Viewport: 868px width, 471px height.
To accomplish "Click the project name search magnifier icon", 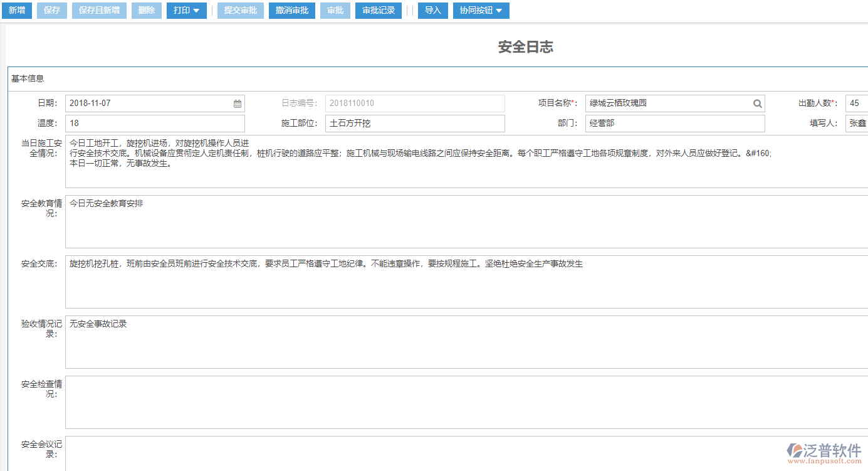I will (757, 103).
